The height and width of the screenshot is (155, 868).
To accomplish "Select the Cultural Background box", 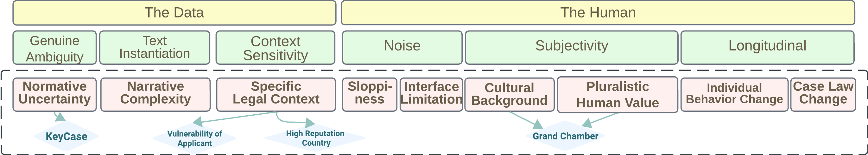I will [x=509, y=95].
